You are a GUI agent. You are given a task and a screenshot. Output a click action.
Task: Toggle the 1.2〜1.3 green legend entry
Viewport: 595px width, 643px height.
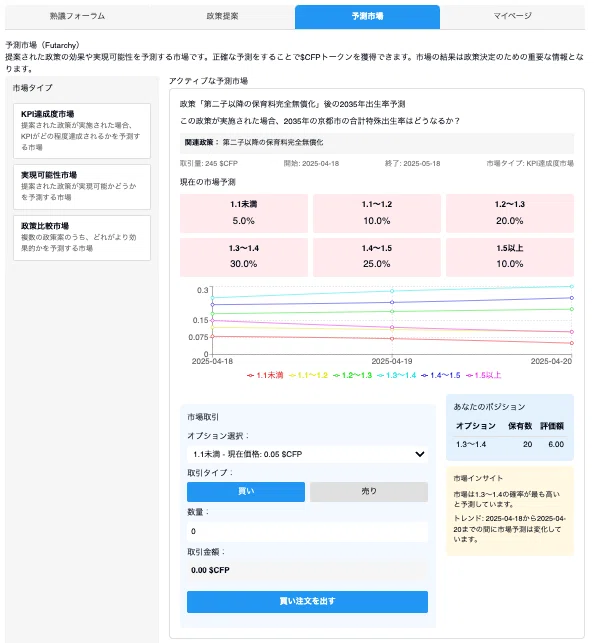click(353, 375)
